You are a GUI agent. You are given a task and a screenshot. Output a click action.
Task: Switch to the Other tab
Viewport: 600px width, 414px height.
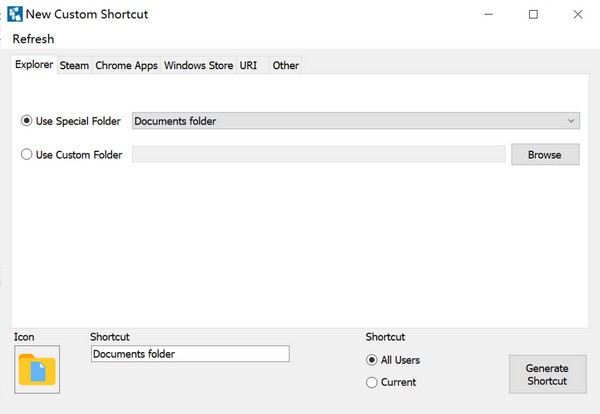tap(285, 66)
